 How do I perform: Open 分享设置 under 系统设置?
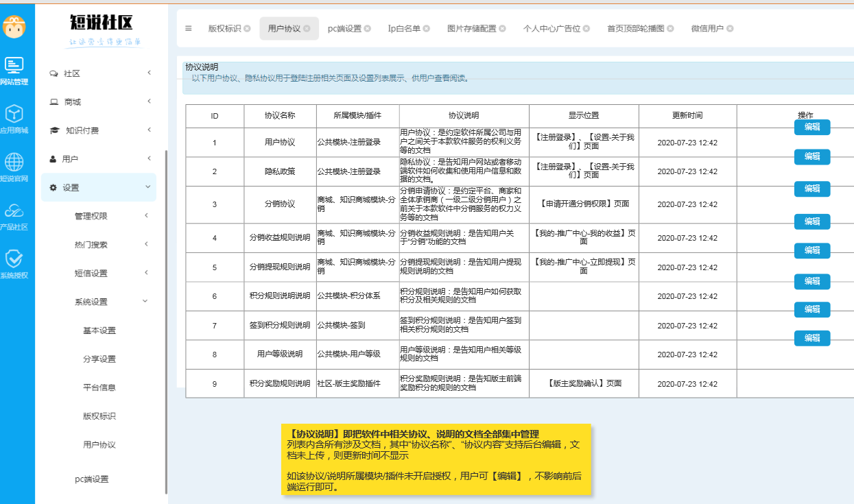pos(99,359)
